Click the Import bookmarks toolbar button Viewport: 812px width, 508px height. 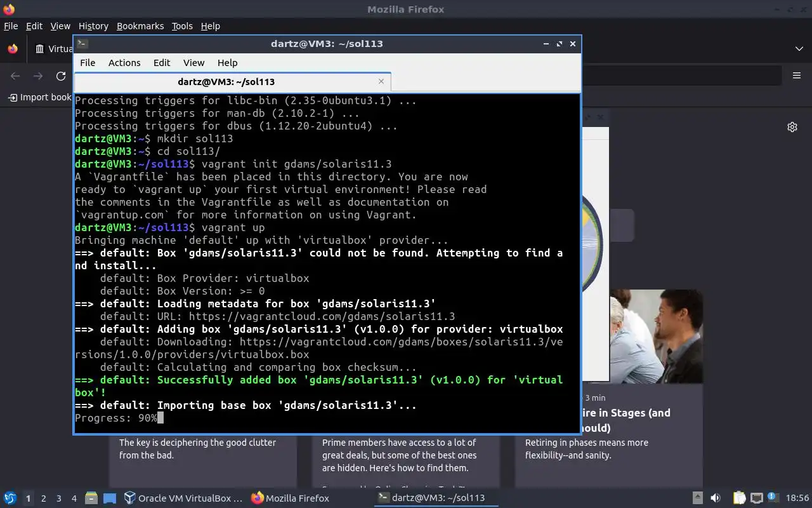point(39,97)
